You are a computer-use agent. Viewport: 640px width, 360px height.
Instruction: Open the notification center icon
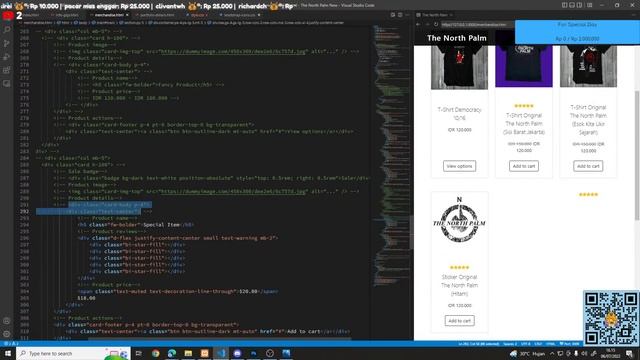click(629, 353)
